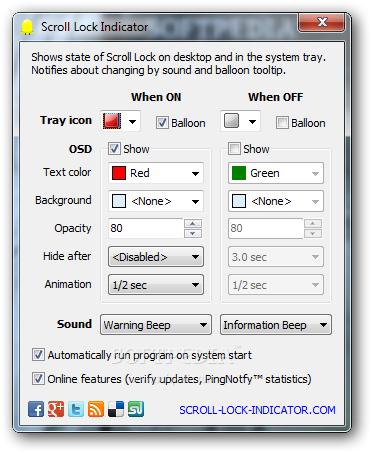
Task: Close the Scroll Lock Indicator window
Action: (321, 23)
